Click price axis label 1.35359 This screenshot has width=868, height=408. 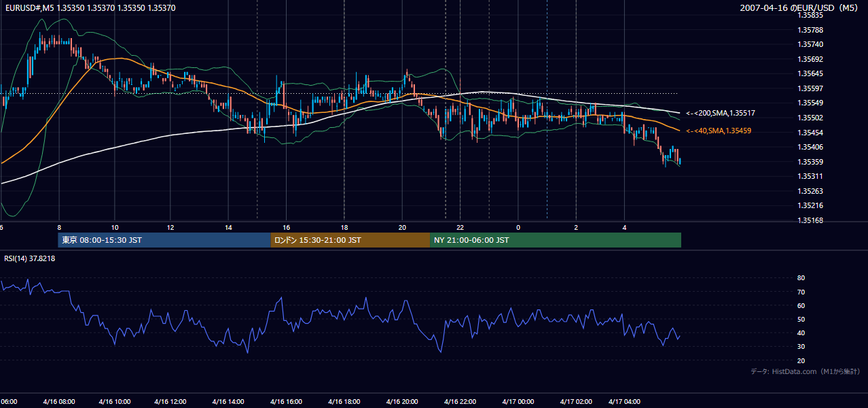pyautogui.click(x=811, y=162)
